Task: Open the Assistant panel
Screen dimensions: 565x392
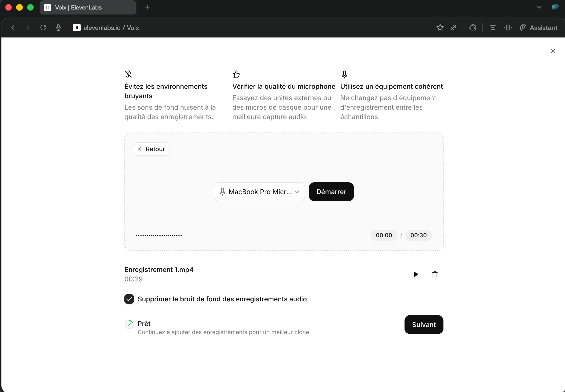Action: [x=538, y=28]
